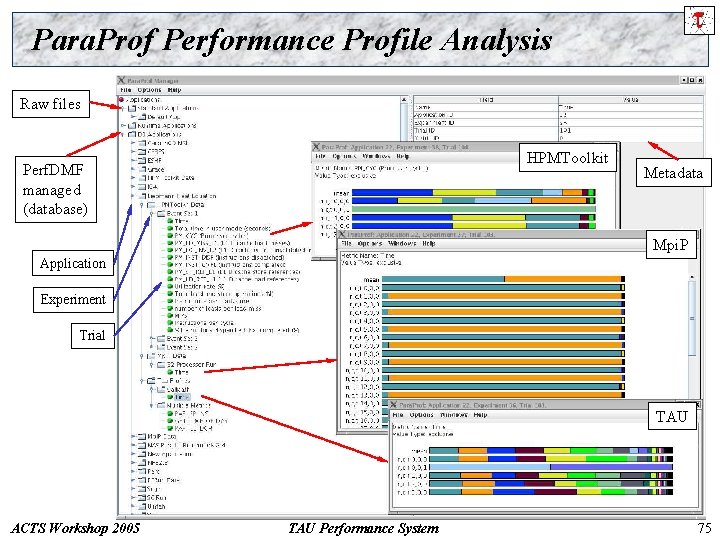Image resolution: width=720 pixels, height=540 pixels.
Task: Click dark red segment of TAU mean bar
Action: click(529, 450)
